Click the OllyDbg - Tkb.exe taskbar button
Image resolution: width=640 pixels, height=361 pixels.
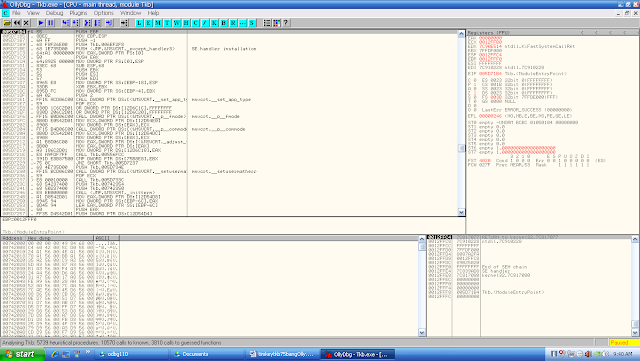358,354
